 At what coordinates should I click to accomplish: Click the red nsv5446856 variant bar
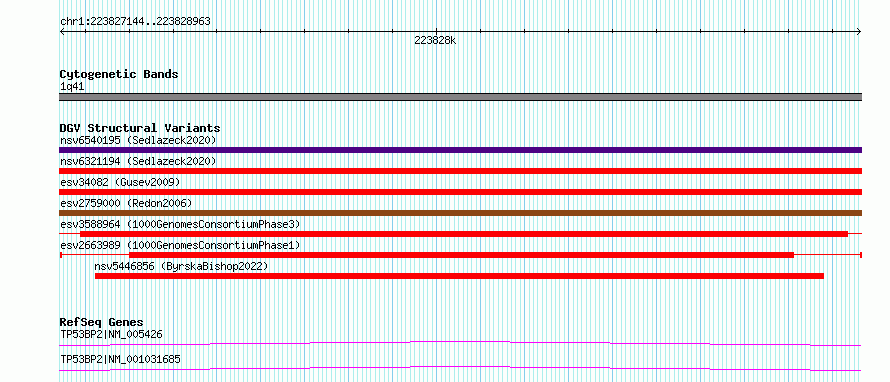(459, 276)
